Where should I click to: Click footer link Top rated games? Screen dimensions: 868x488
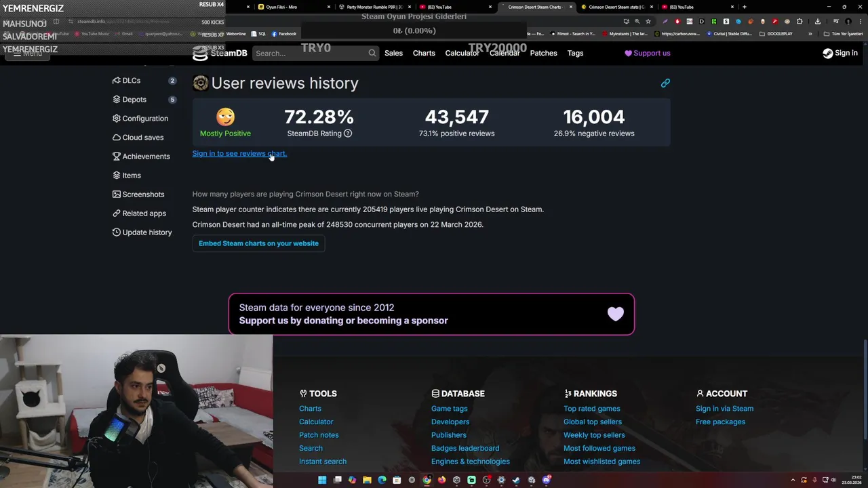tap(591, 409)
